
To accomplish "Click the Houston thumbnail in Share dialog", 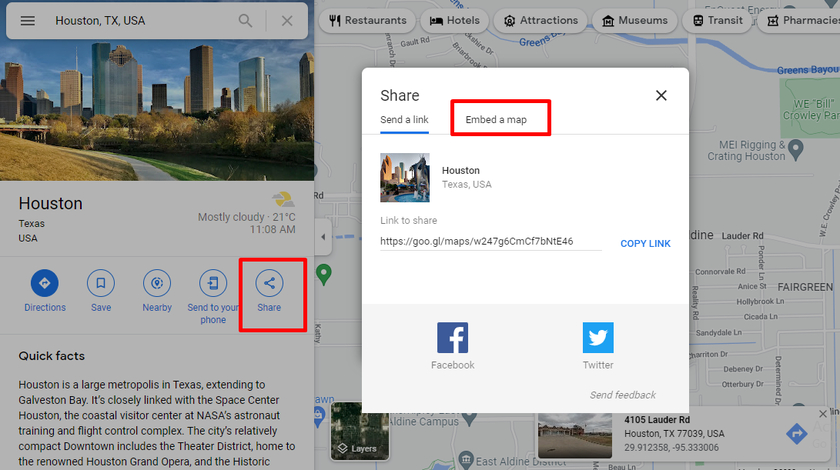I will pyautogui.click(x=405, y=177).
